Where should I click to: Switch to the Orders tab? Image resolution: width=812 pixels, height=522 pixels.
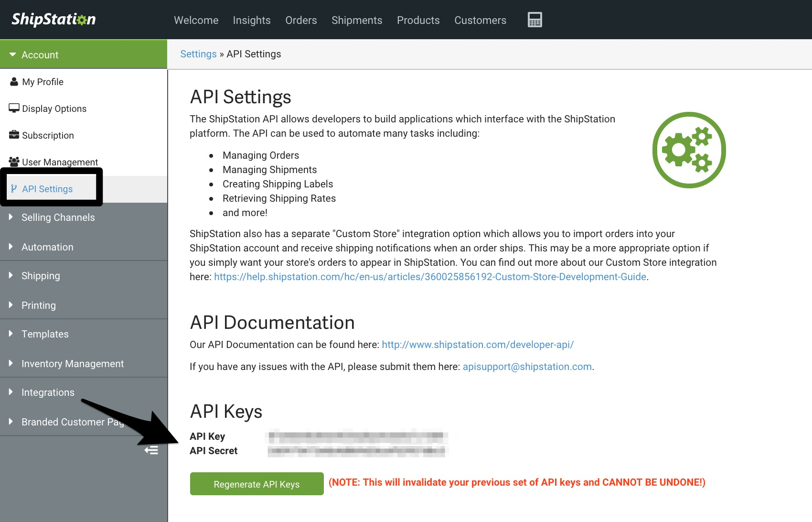tap(301, 20)
